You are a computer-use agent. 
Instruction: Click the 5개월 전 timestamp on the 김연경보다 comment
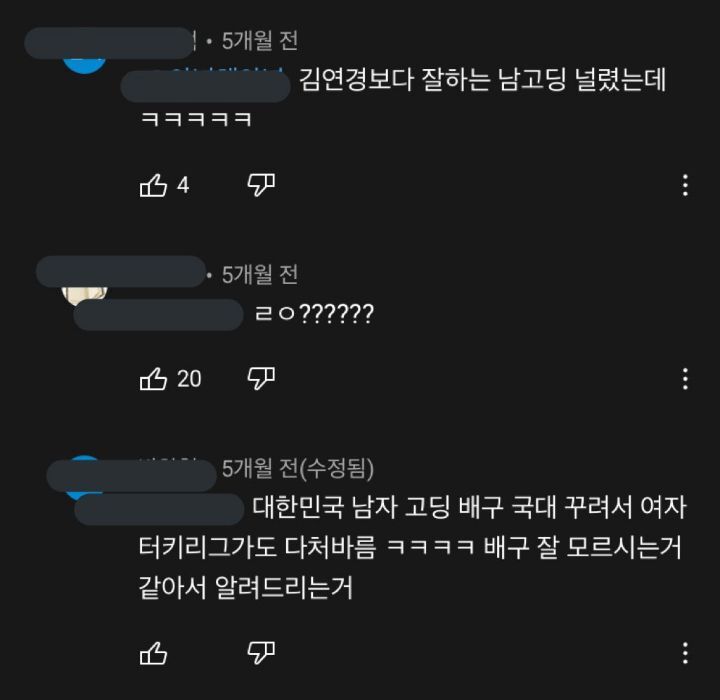(260, 41)
